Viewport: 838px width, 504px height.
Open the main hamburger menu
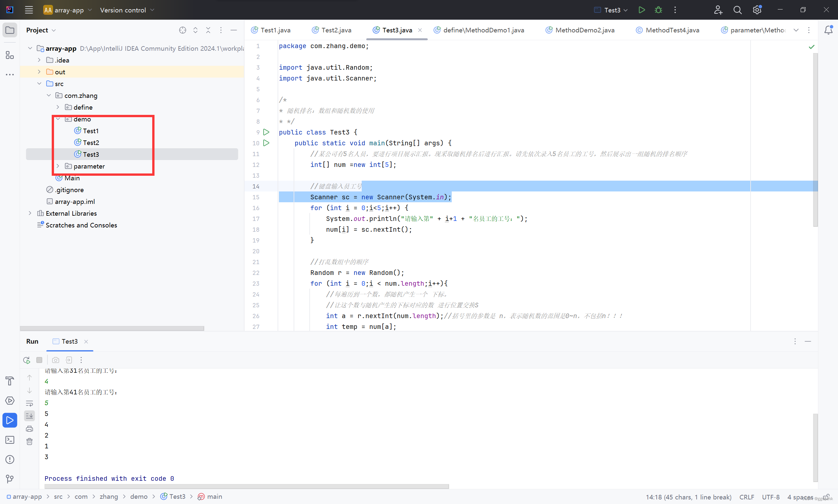coord(29,10)
